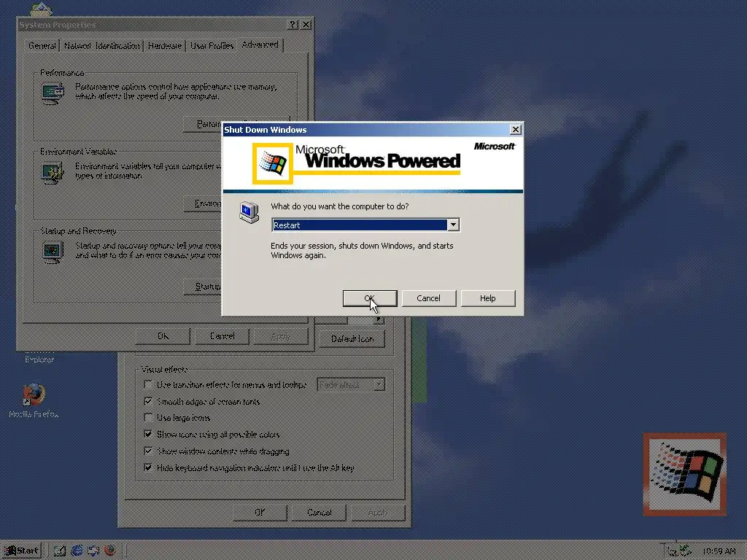Click the Startup and Recovery section icon
The width and height of the screenshot is (747, 560).
point(53,252)
